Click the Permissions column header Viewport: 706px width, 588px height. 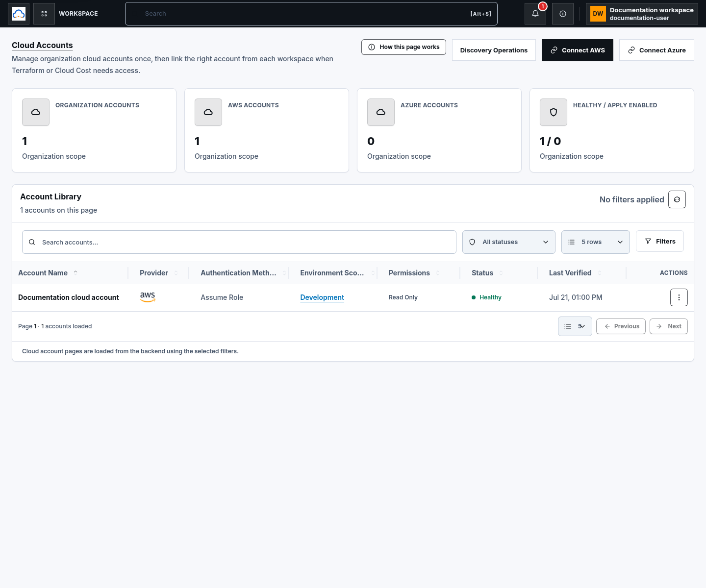[409, 273]
